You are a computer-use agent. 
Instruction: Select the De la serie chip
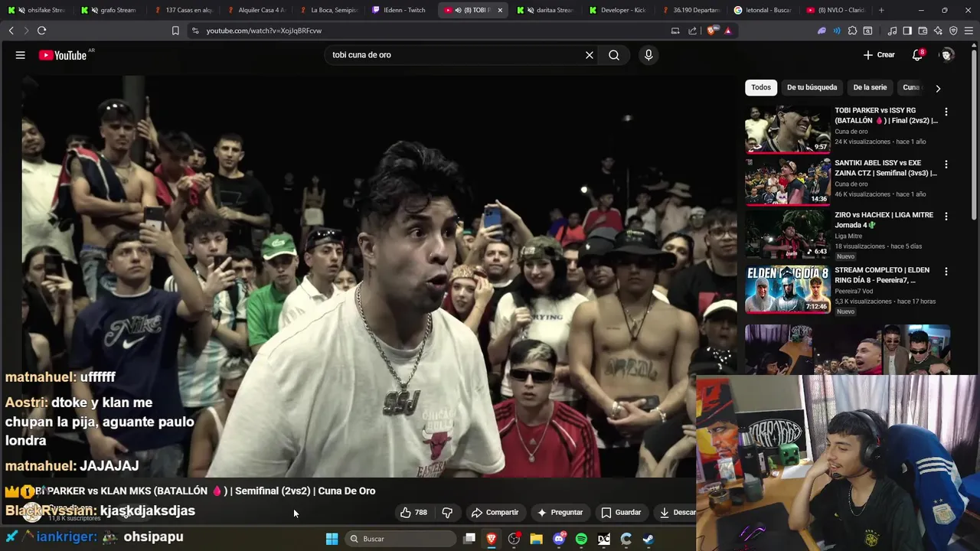[870, 87]
